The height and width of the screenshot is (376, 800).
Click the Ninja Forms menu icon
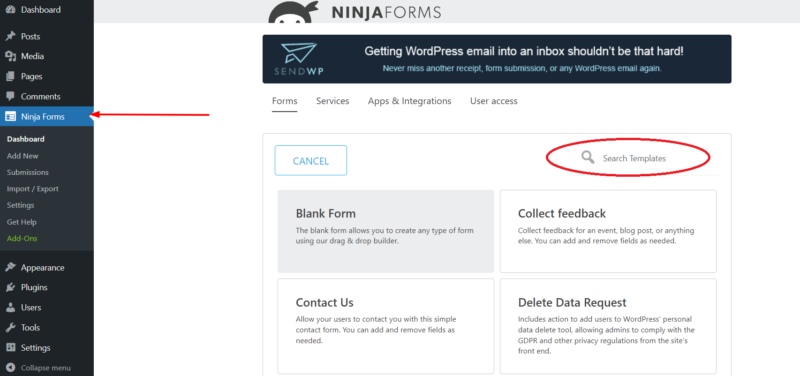pyautogui.click(x=10, y=117)
